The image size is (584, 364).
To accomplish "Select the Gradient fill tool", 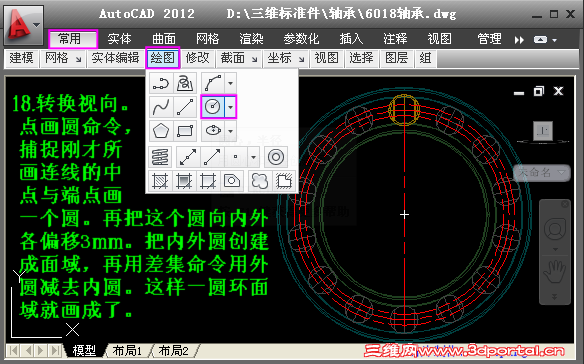I will (184, 181).
